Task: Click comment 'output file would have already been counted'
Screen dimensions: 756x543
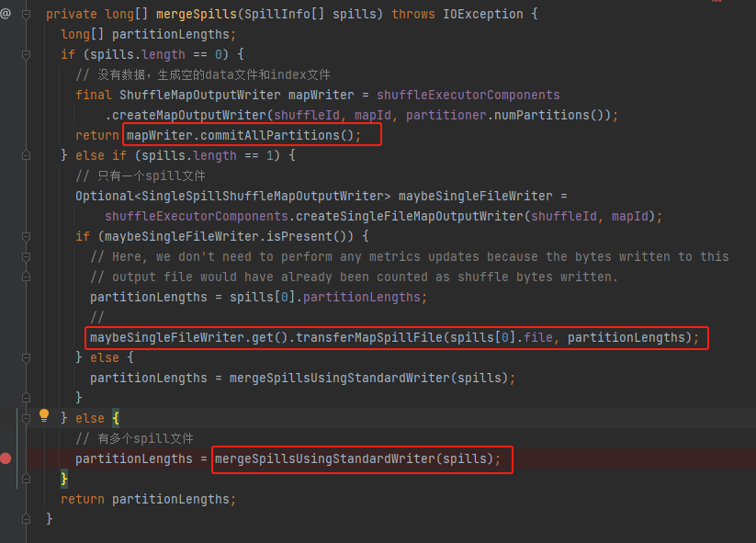Action: (x=354, y=277)
